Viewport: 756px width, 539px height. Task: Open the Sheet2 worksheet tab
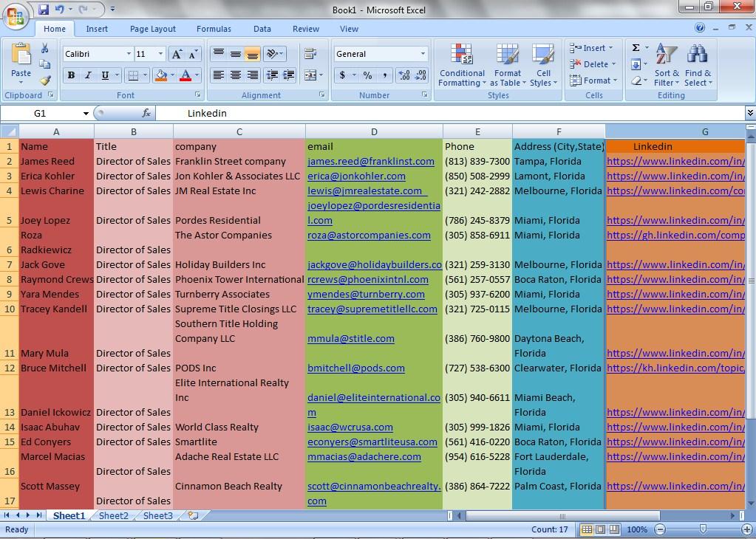113,515
